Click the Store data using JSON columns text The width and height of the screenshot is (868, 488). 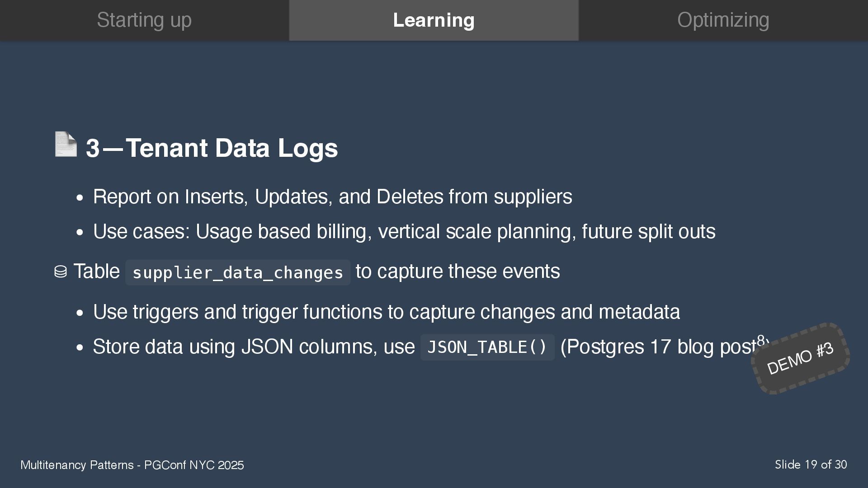[x=253, y=347]
